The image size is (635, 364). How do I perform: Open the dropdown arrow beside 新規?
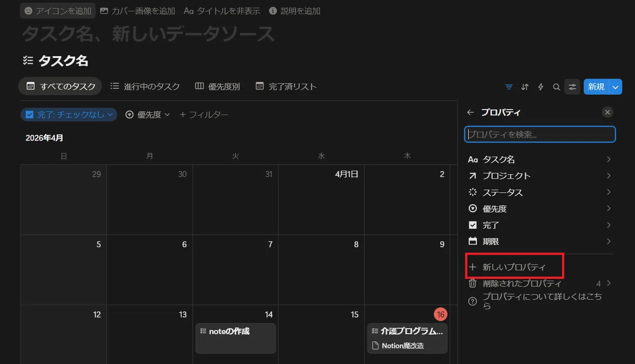click(x=615, y=87)
